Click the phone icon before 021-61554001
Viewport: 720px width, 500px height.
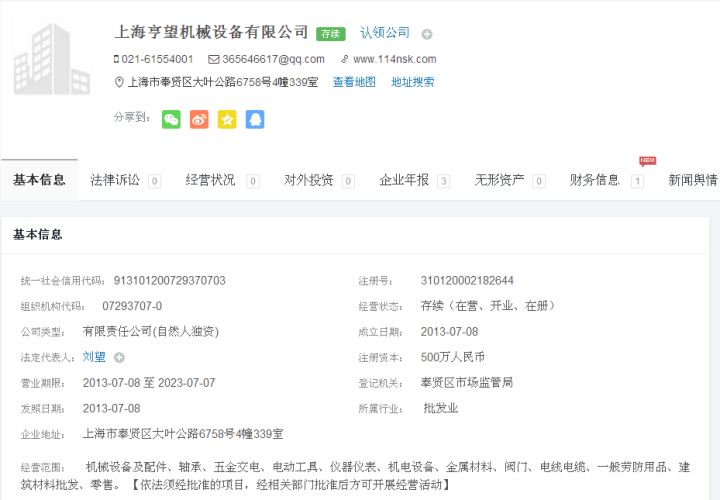click(117, 59)
